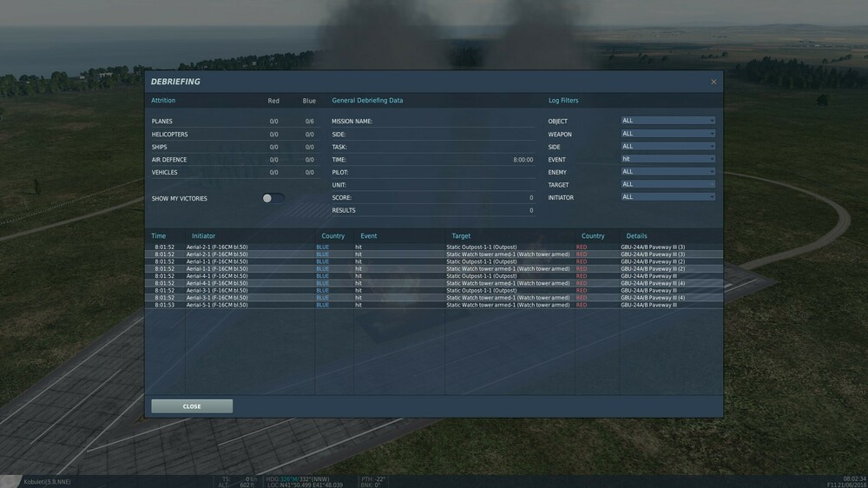Select Aerial-2-1 hit on Watch tower armed-1 row
The image size is (868, 488).
tap(433, 254)
